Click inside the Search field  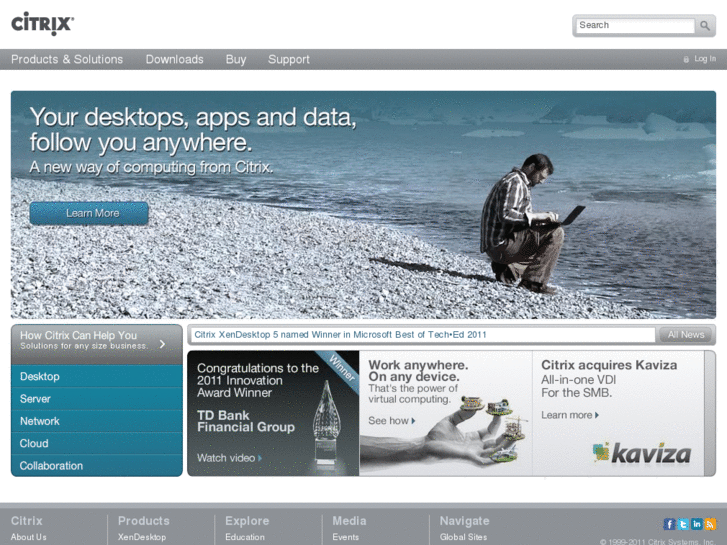click(635, 26)
